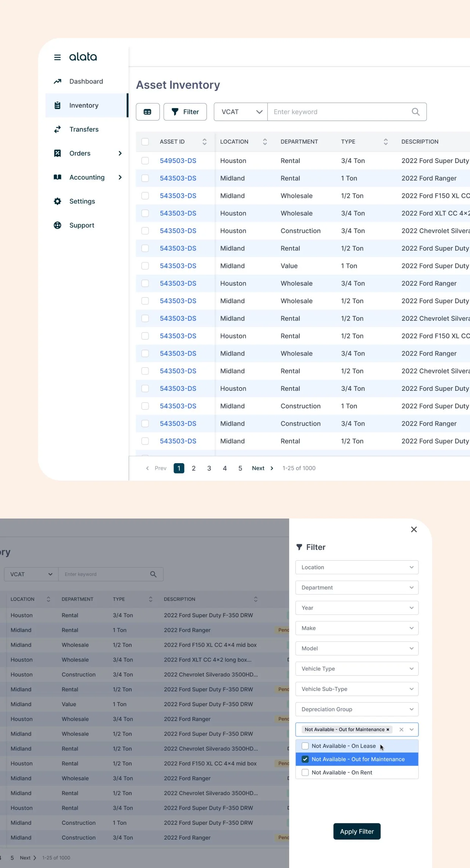This screenshot has height=868, width=470.
Task: Sort by Type using its sort arrows
Action: [385, 141]
